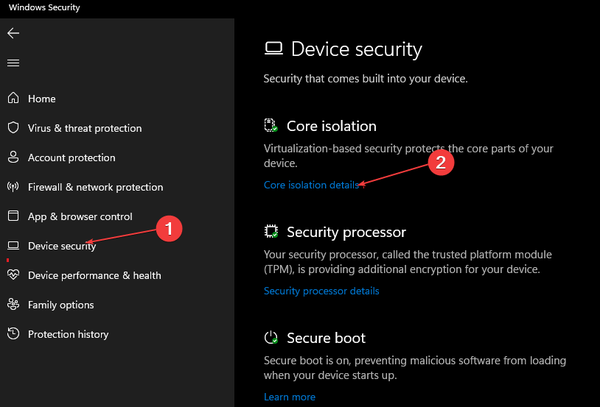
Task: Click the Device security laptop icon
Action: [x=13, y=246]
